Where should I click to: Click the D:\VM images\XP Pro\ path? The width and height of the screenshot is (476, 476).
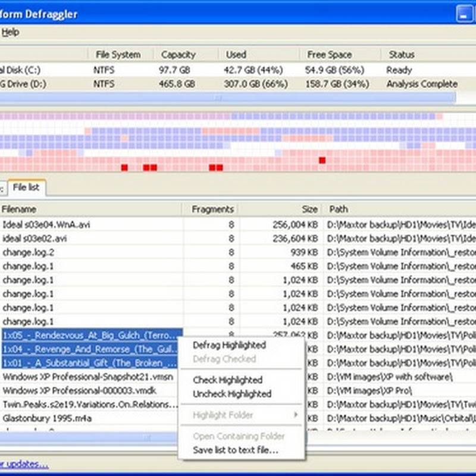coord(369,391)
